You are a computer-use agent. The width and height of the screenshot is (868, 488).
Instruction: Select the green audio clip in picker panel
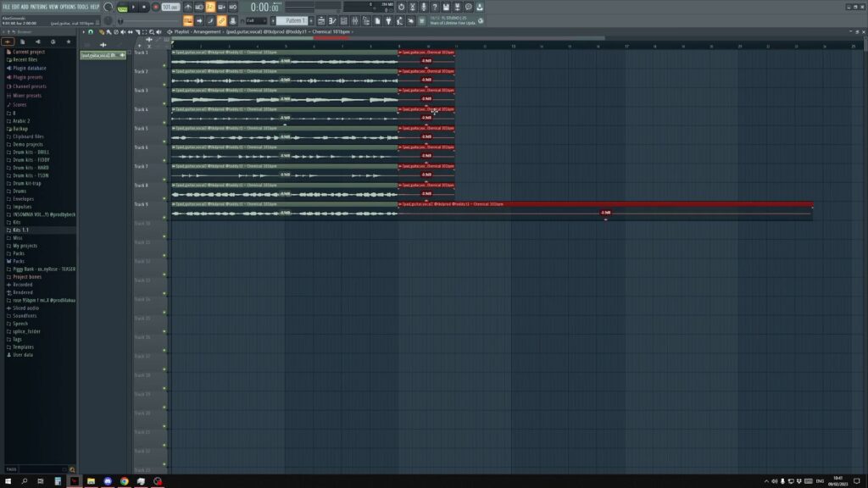(x=103, y=55)
